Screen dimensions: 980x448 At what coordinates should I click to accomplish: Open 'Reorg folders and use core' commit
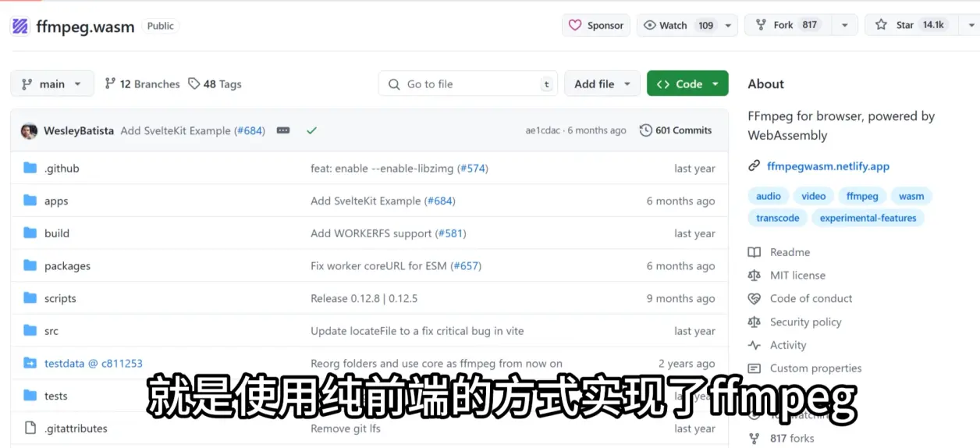436,363
